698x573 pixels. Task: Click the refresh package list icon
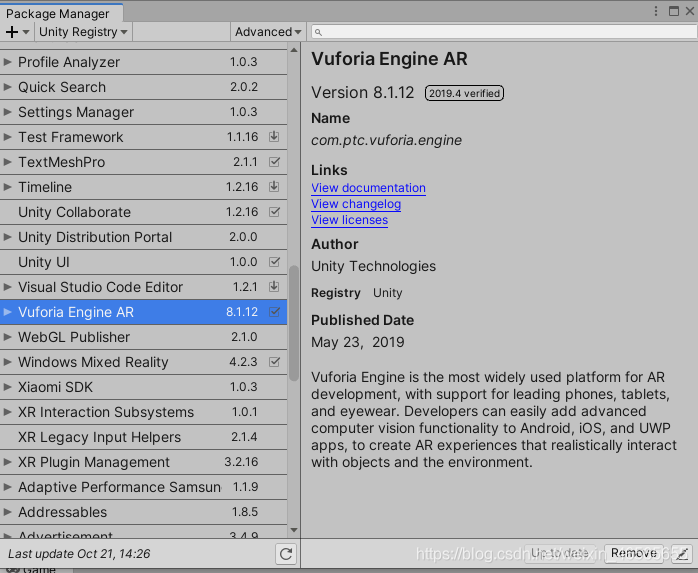(286, 554)
